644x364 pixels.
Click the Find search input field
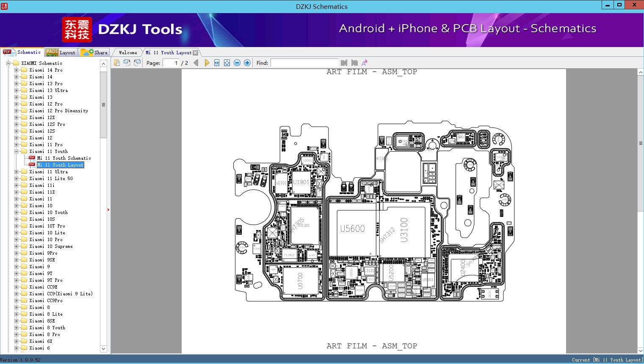[304, 63]
